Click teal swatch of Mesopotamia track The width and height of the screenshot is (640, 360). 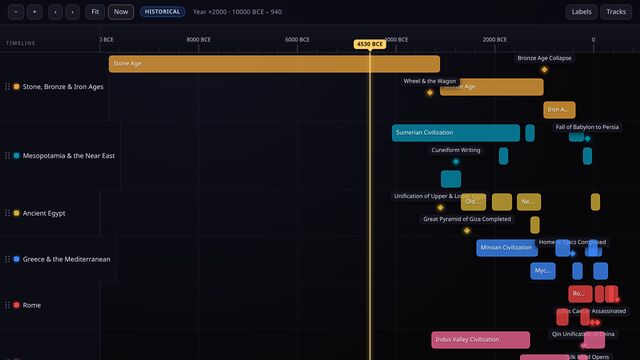(x=16, y=156)
